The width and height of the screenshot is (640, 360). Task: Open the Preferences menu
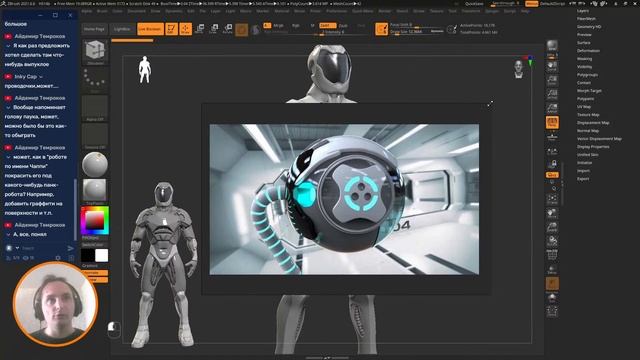336,11
